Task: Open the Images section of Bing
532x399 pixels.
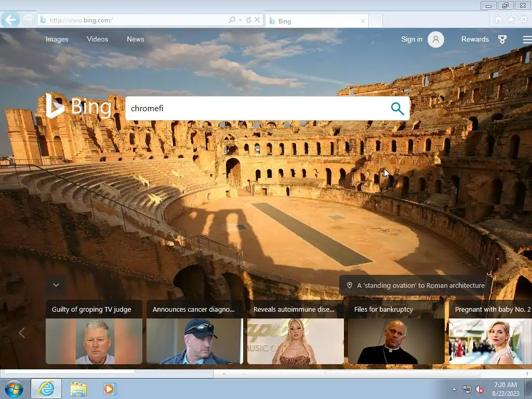Action: tap(57, 39)
